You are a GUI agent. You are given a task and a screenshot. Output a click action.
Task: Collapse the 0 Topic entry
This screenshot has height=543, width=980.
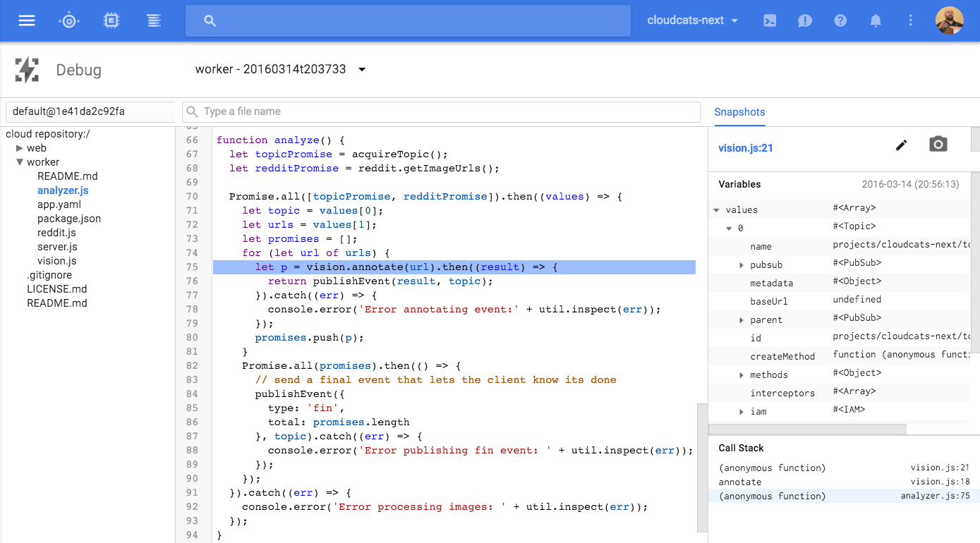pyautogui.click(x=730, y=228)
